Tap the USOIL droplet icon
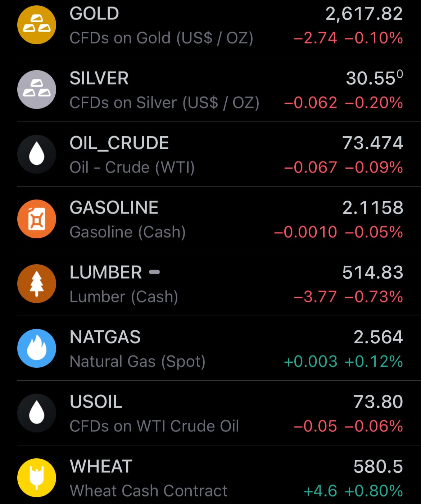Viewport: 421px width, 504px height. [37, 413]
